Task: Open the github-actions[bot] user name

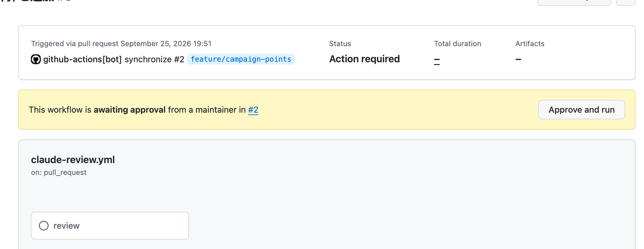Action: [83, 59]
